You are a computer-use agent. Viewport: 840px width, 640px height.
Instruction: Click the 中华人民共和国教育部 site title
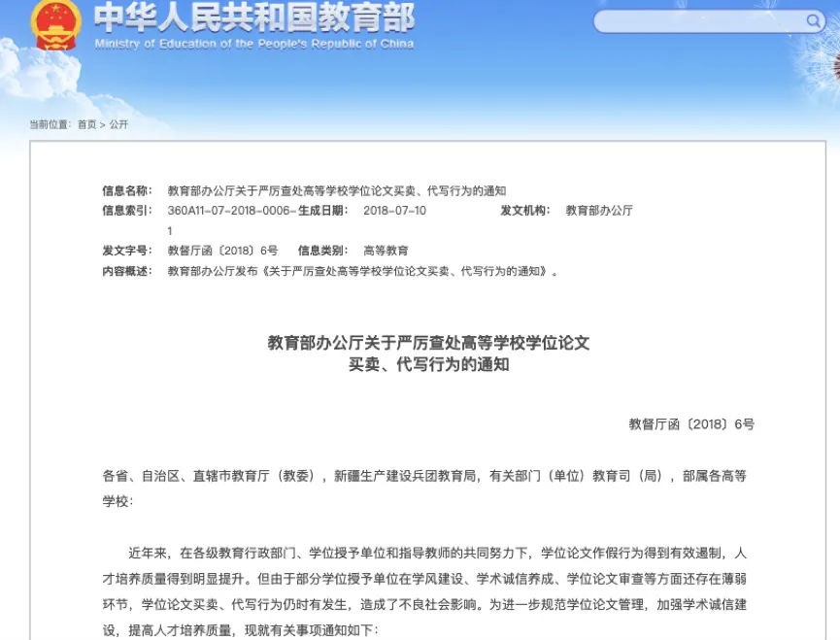click(254, 17)
